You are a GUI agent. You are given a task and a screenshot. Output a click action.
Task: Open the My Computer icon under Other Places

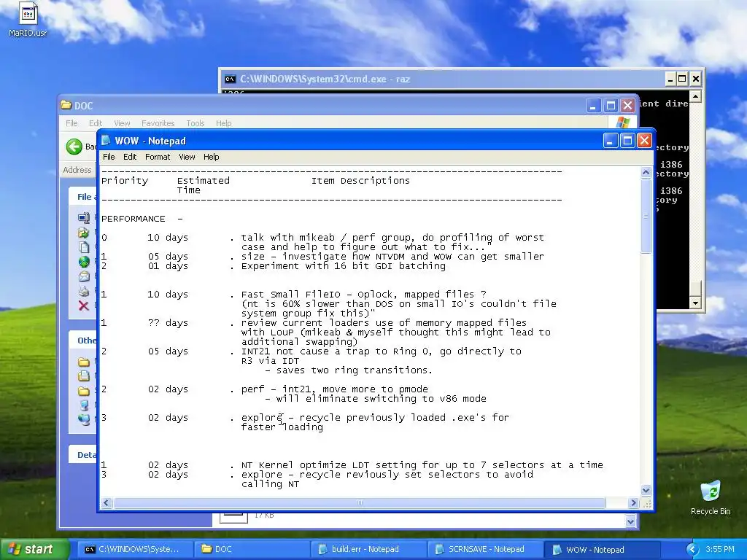(84, 405)
